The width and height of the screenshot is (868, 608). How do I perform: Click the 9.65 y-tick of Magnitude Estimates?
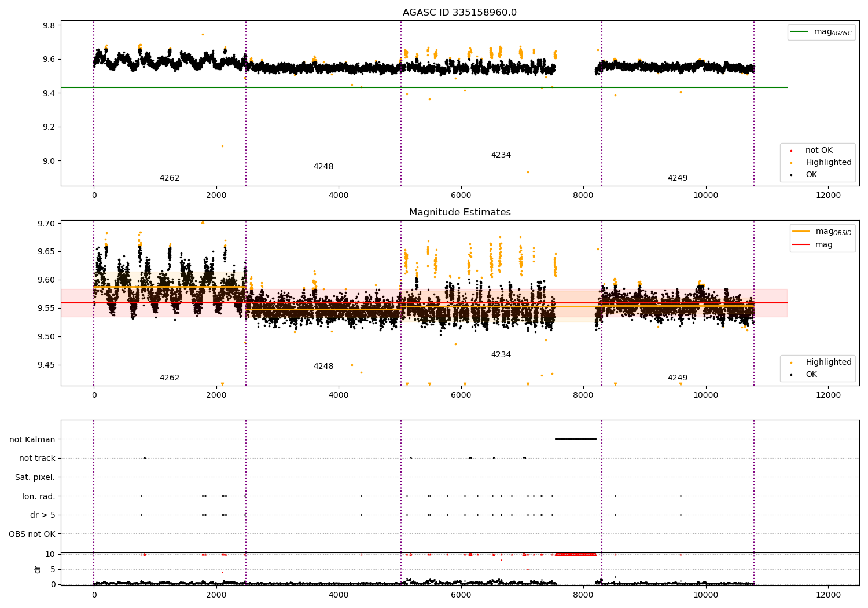click(47, 252)
